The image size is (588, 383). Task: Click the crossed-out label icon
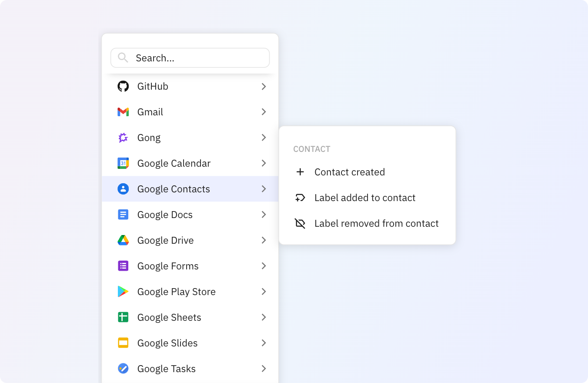[300, 223]
